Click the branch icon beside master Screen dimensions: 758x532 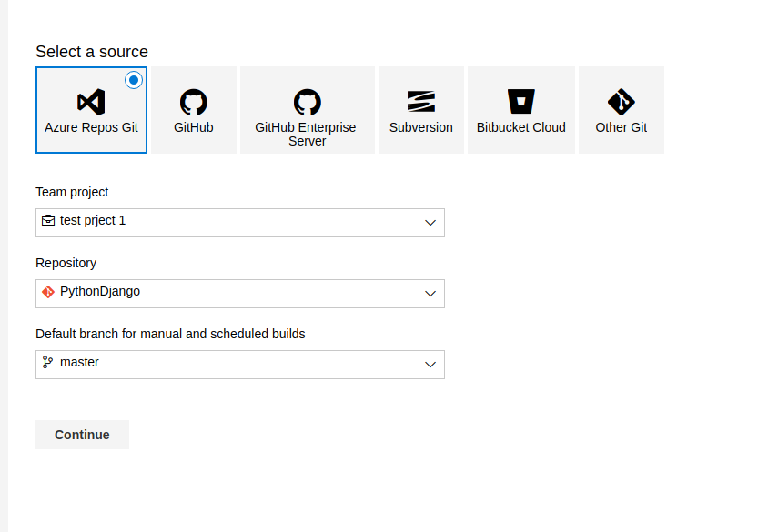(48, 363)
